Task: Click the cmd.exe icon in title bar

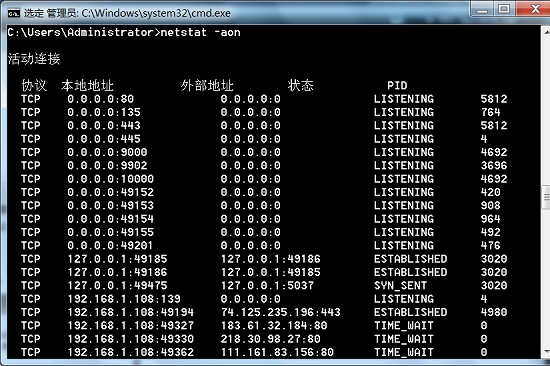Action: [x=14, y=13]
